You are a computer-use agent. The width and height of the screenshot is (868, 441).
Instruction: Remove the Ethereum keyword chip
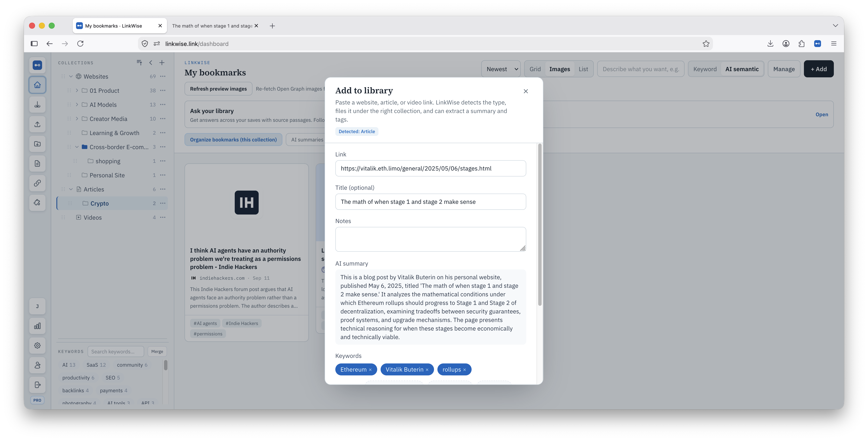coord(370,370)
